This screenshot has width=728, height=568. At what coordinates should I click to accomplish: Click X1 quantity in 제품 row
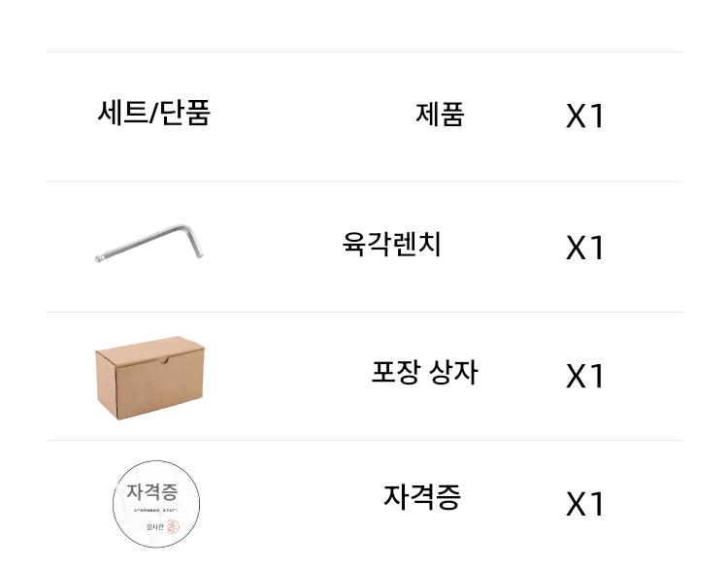click(x=584, y=117)
